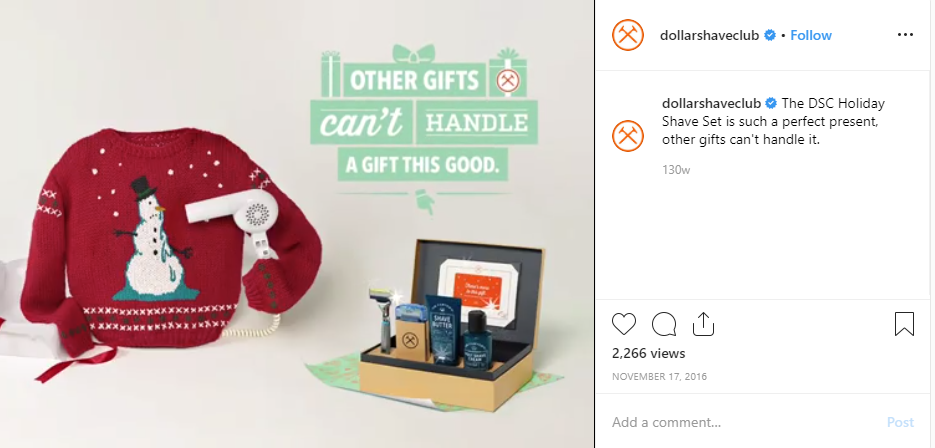Click the avatar beside the caption
Image resolution: width=935 pixels, height=448 pixels.
[628, 136]
